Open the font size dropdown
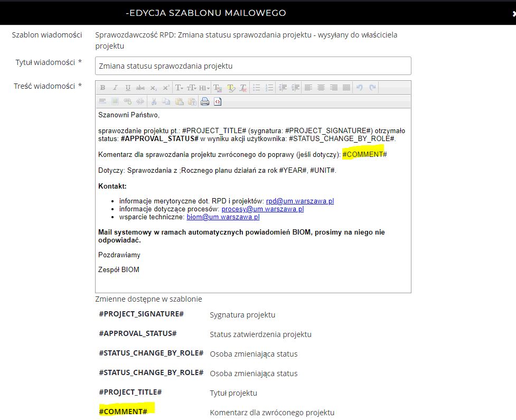This screenshot has width=516, height=420. tap(192, 88)
